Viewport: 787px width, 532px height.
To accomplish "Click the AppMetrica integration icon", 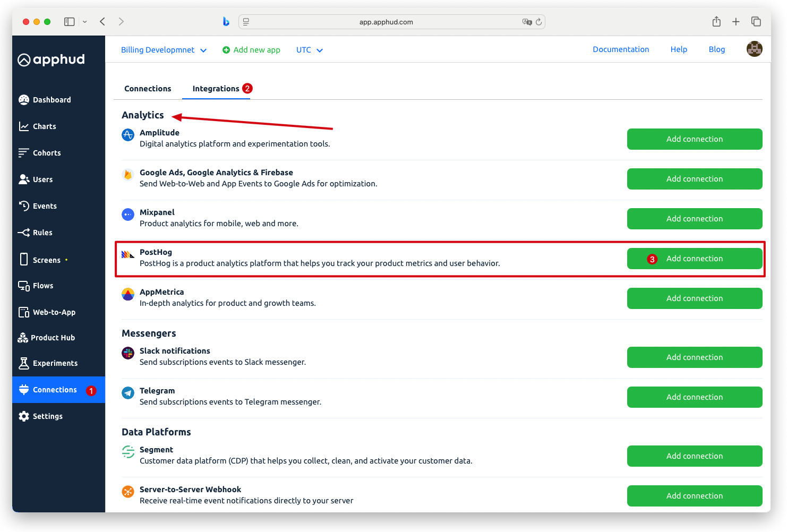I will 128,294.
